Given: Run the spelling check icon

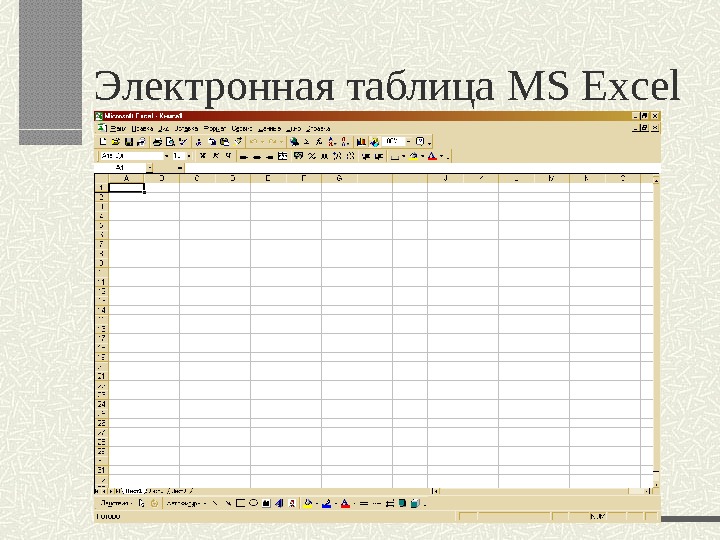Looking at the screenshot, I should (x=183, y=142).
